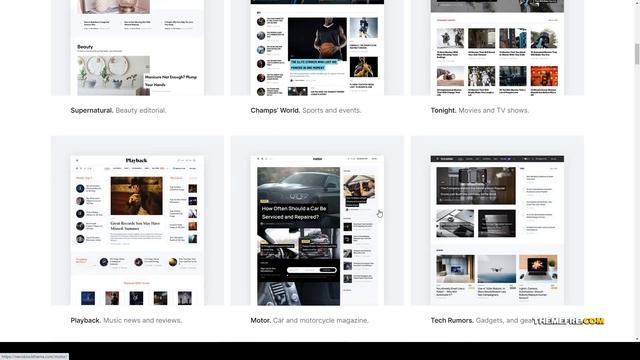Click the 'Beauty' heading in Supernatural preview
The width and height of the screenshot is (640, 360).
point(85,47)
